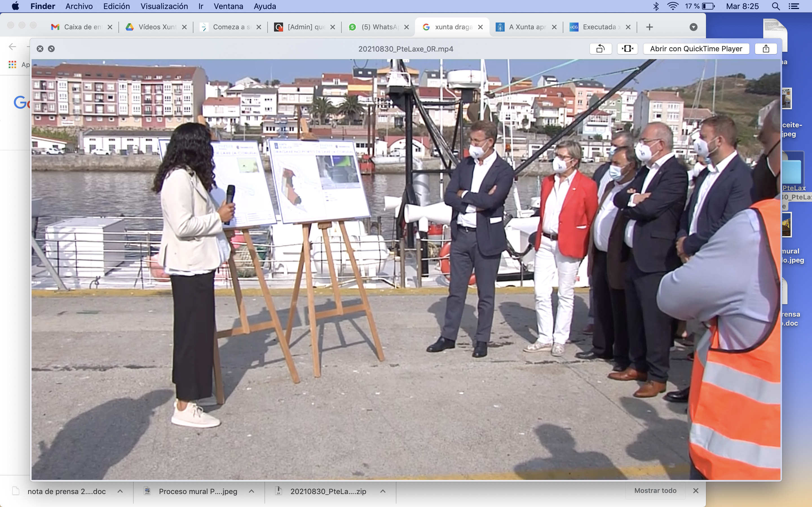This screenshot has height=507, width=812.
Task: Switch to the Vídeos Xunta Drive tab
Action: click(x=157, y=27)
